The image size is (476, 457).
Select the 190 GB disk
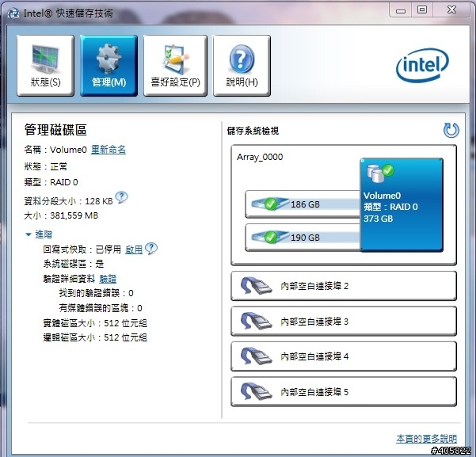[x=303, y=237]
